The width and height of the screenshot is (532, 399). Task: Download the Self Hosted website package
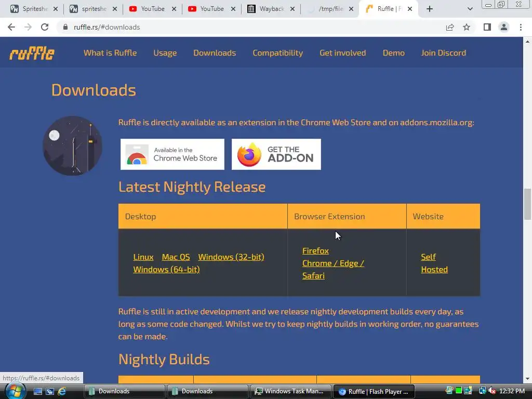point(434,263)
